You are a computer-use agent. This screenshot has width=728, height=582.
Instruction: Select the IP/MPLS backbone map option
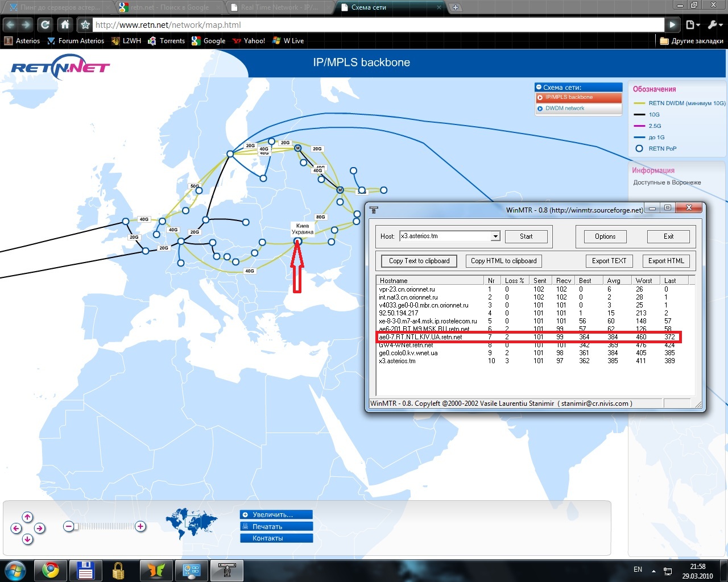(x=579, y=97)
